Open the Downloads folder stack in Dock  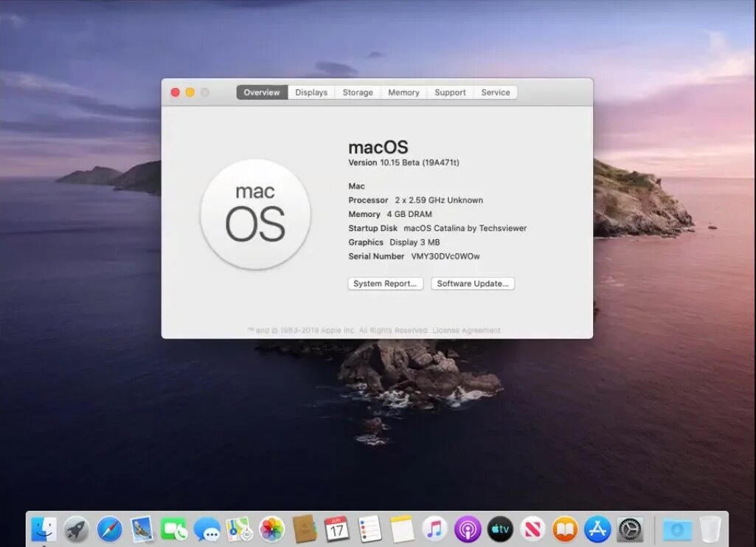point(677,529)
